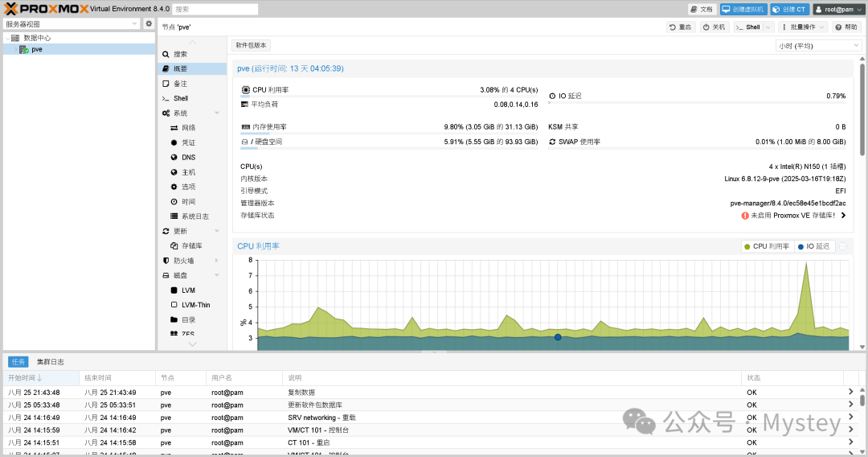The height and width of the screenshot is (457, 868).
Task: Open the root@pam user menu
Action: point(838,10)
